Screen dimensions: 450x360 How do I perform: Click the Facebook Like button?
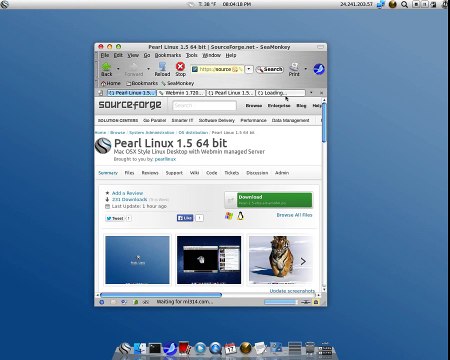coord(185,218)
